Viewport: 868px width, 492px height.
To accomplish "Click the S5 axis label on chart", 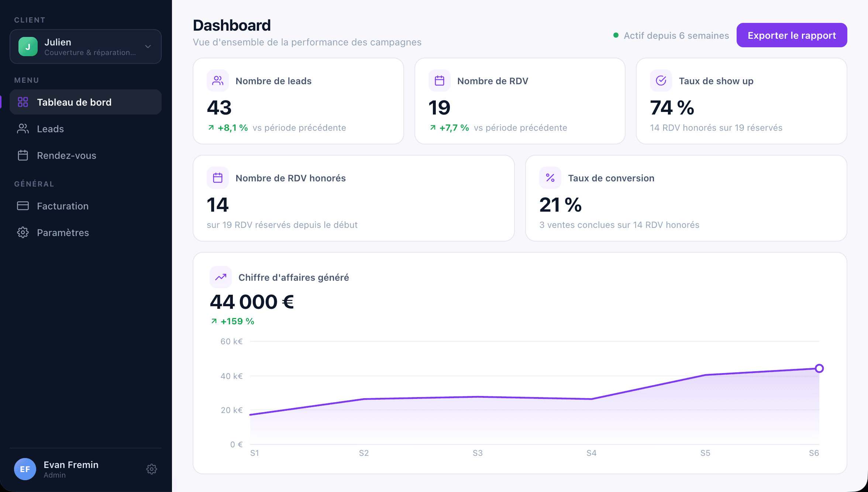I will coord(705,453).
